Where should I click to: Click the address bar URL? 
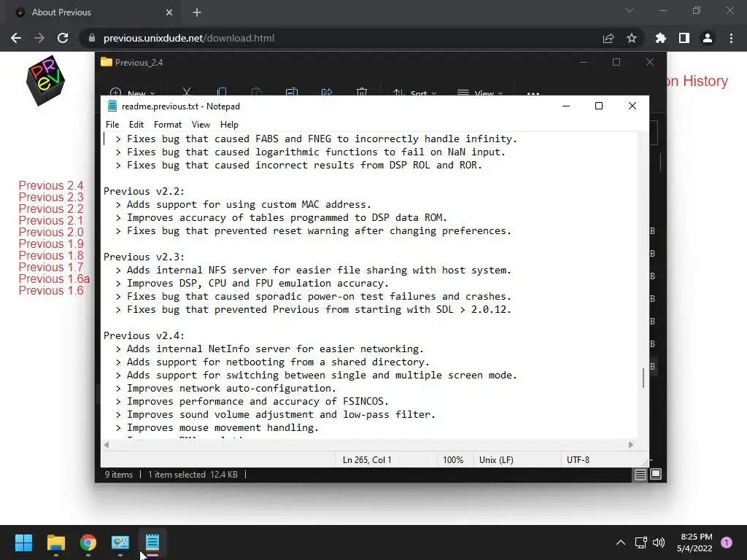(189, 38)
